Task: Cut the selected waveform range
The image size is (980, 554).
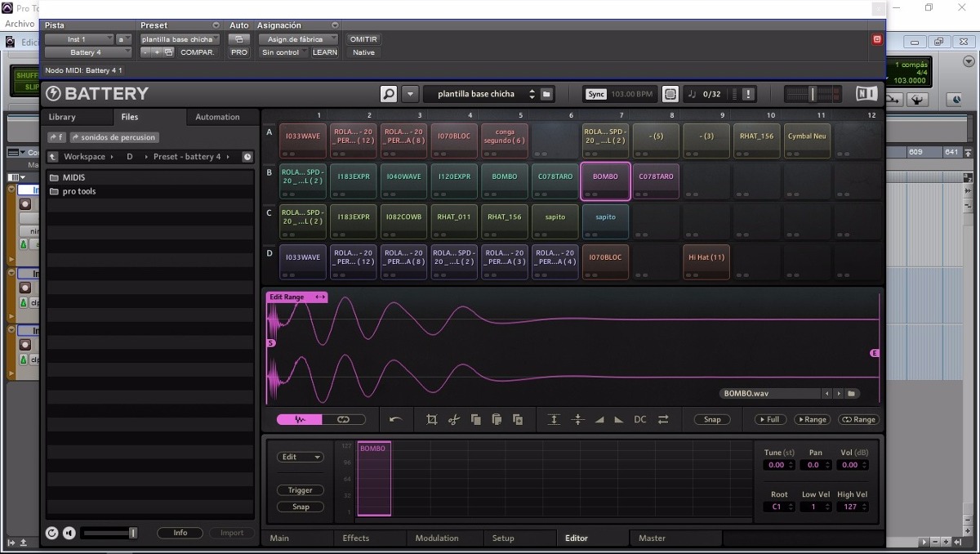Action: [454, 419]
